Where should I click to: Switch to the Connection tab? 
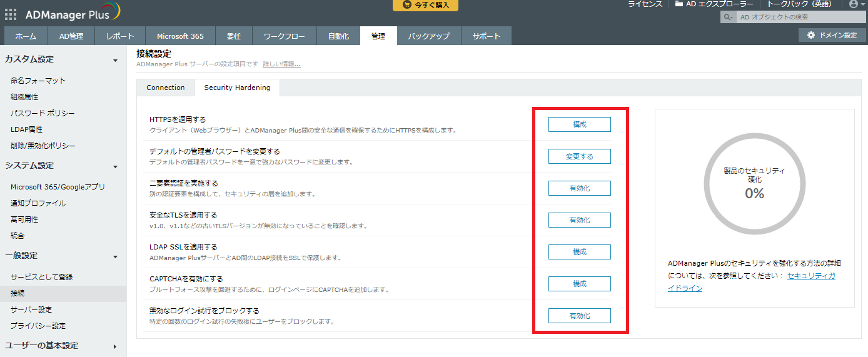tap(166, 88)
